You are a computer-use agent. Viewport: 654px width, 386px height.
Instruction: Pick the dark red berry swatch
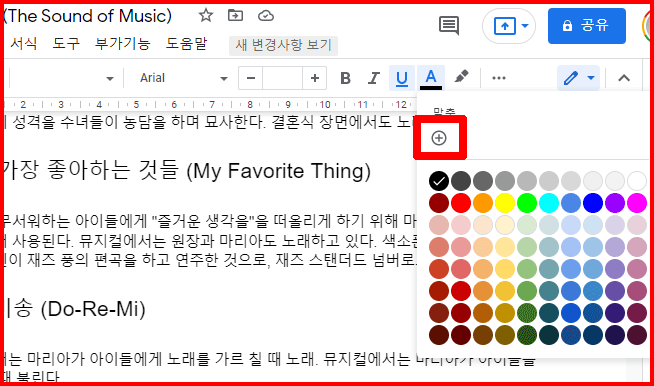pyautogui.click(x=439, y=203)
